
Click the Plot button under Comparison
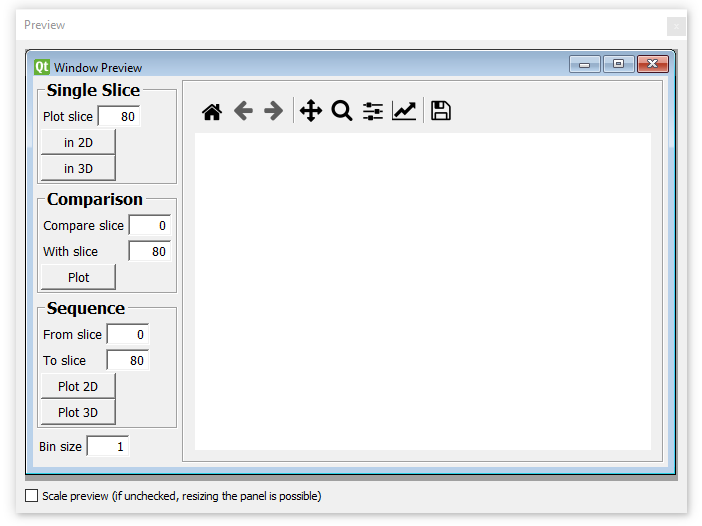coord(78,277)
